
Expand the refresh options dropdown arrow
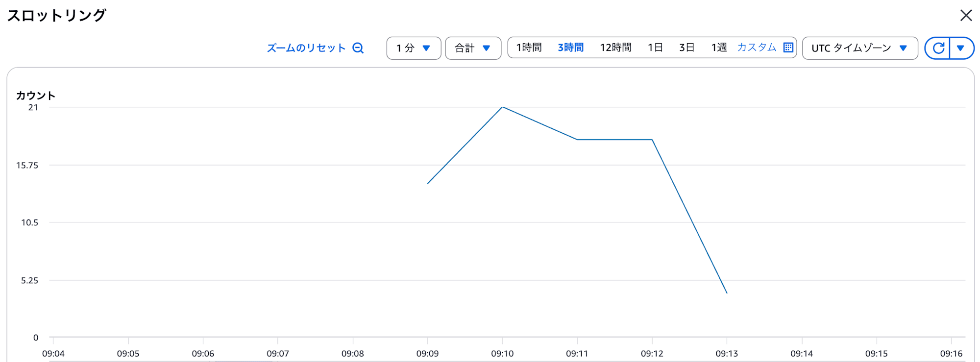(x=961, y=48)
